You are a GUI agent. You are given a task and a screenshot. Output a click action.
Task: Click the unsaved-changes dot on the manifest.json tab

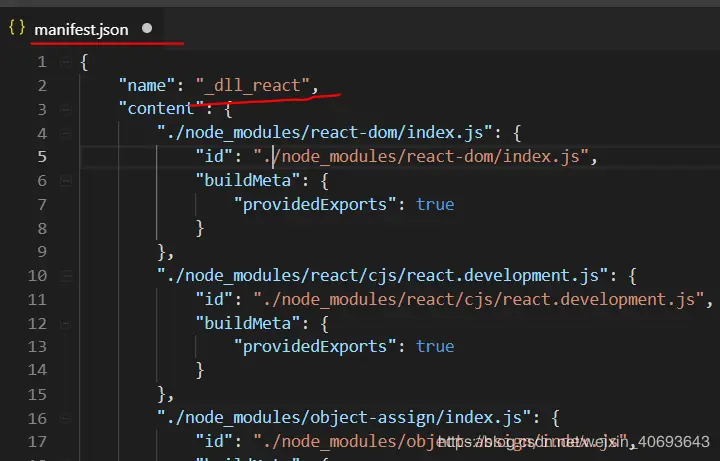click(147, 28)
